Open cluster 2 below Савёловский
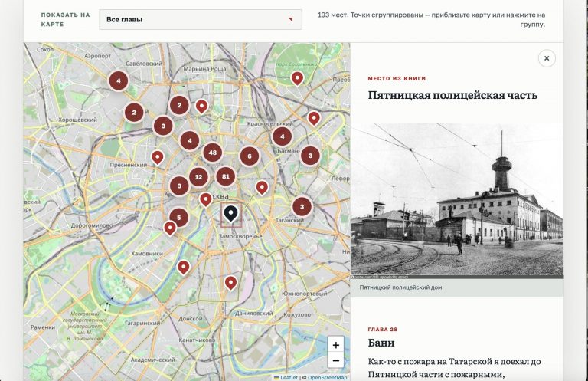The height and width of the screenshot is (381, 588). [179, 105]
